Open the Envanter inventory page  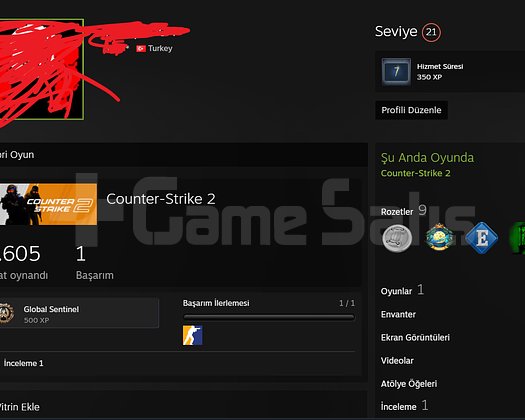coord(398,314)
